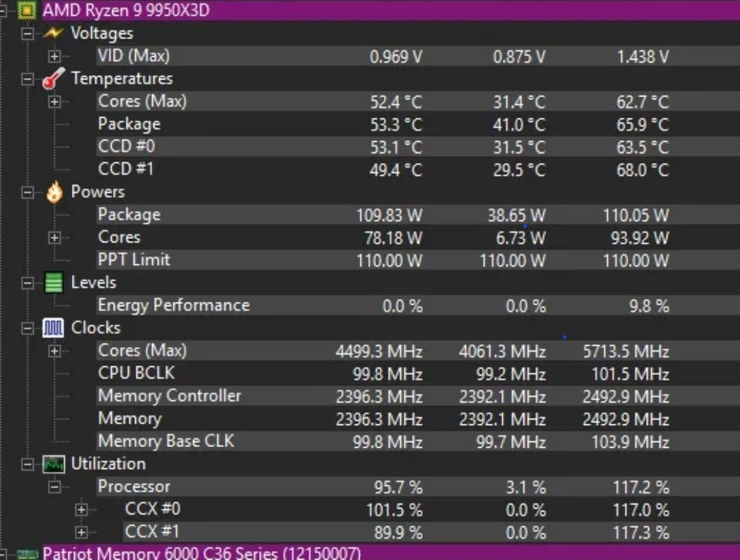
Task: Click the Levels green bars icon
Action: tap(53, 282)
